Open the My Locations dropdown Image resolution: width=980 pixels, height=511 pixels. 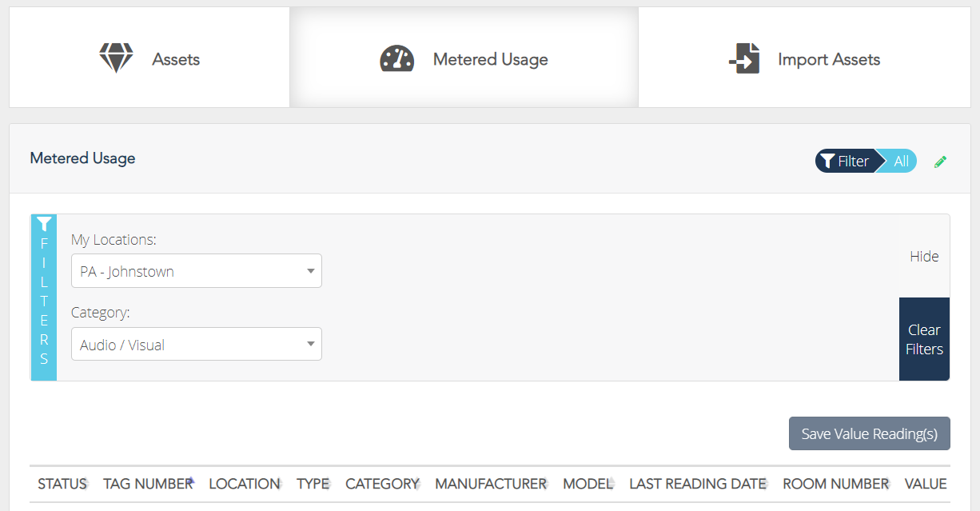tap(197, 271)
